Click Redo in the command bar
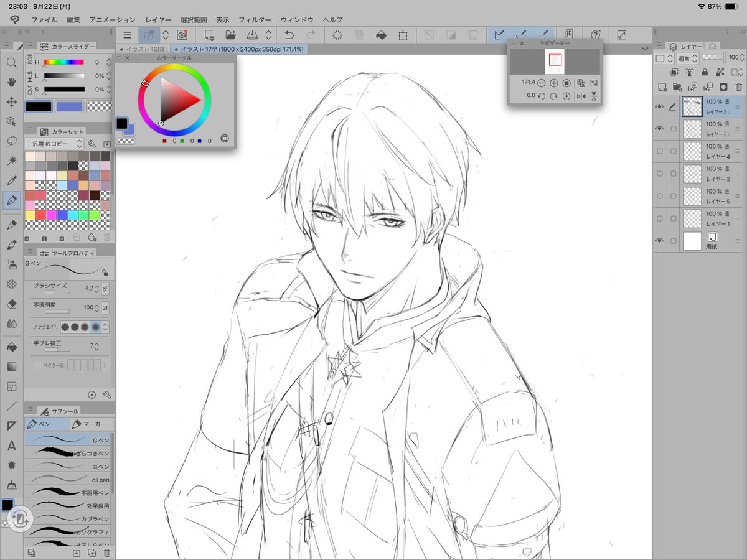Viewport: 747px width, 560px height. coord(311,35)
